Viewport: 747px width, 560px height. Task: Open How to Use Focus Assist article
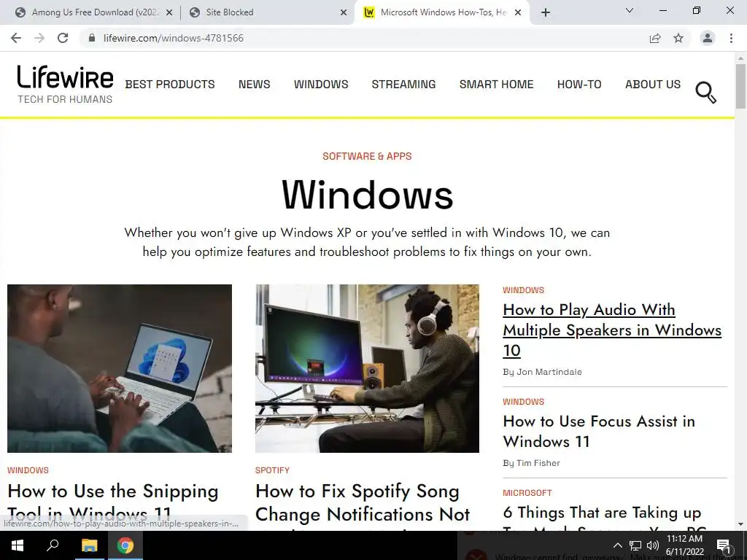point(599,432)
